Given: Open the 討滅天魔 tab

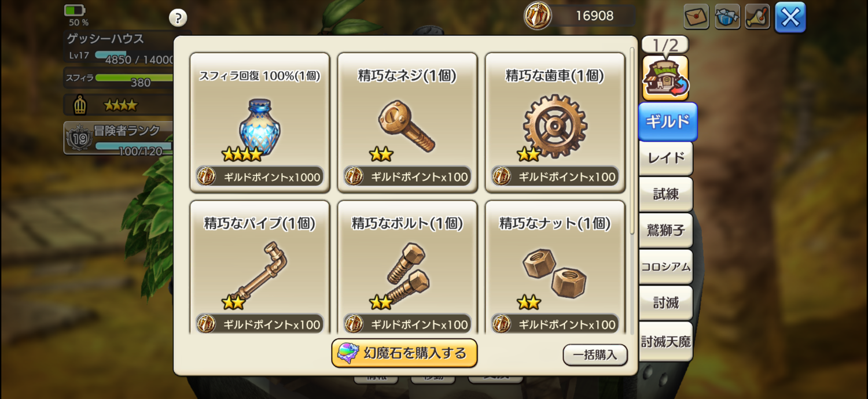Looking at the screenshot, I should (x=665, y=341).
